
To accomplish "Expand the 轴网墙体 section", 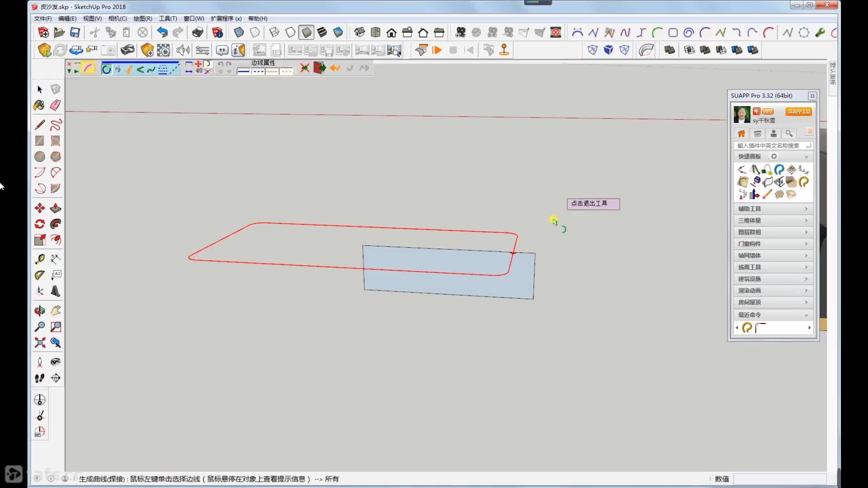I will click(x=773, y=256).
